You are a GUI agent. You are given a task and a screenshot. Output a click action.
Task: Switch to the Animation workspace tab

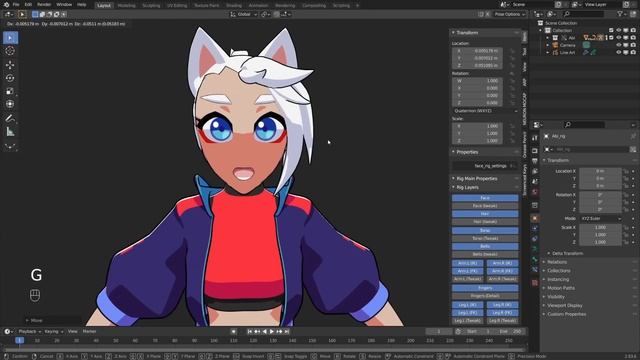tap(258, 5)
